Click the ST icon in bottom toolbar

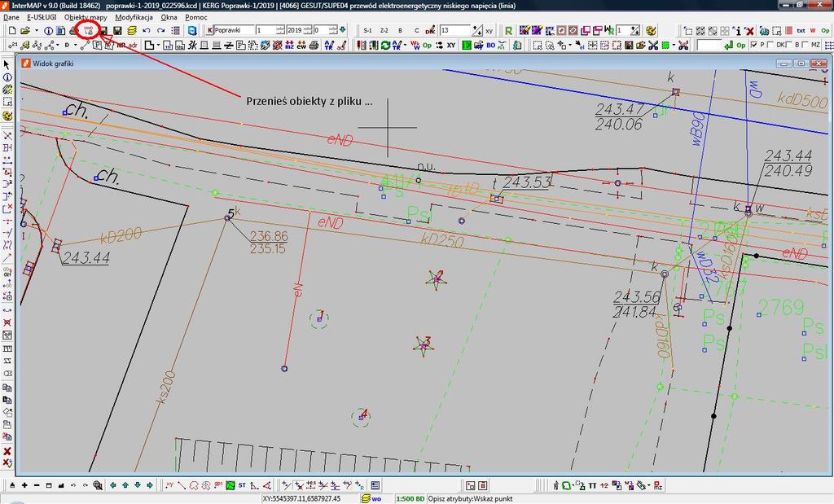[x=242, y=484]
